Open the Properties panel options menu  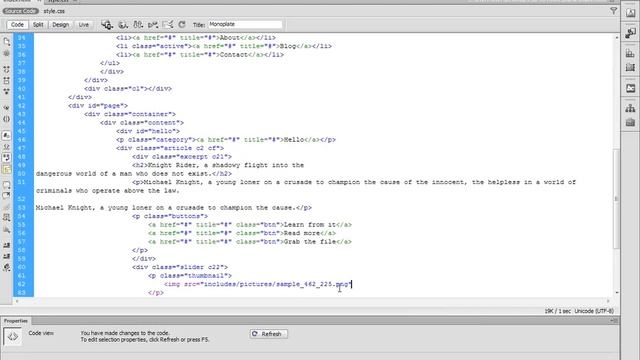click(615, 321)
